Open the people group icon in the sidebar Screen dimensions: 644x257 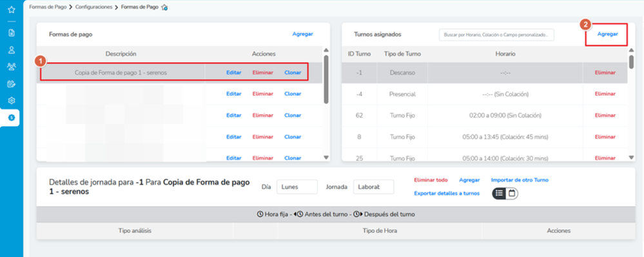pyautogui.click(x=12, y=67)
